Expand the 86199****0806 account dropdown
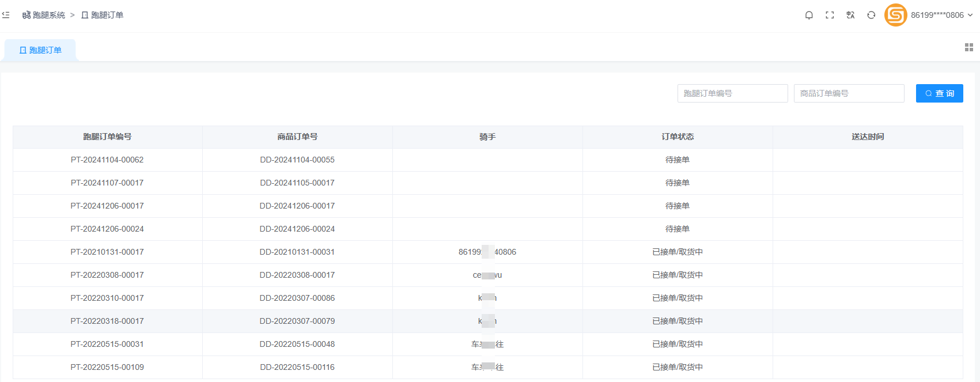 941,15
